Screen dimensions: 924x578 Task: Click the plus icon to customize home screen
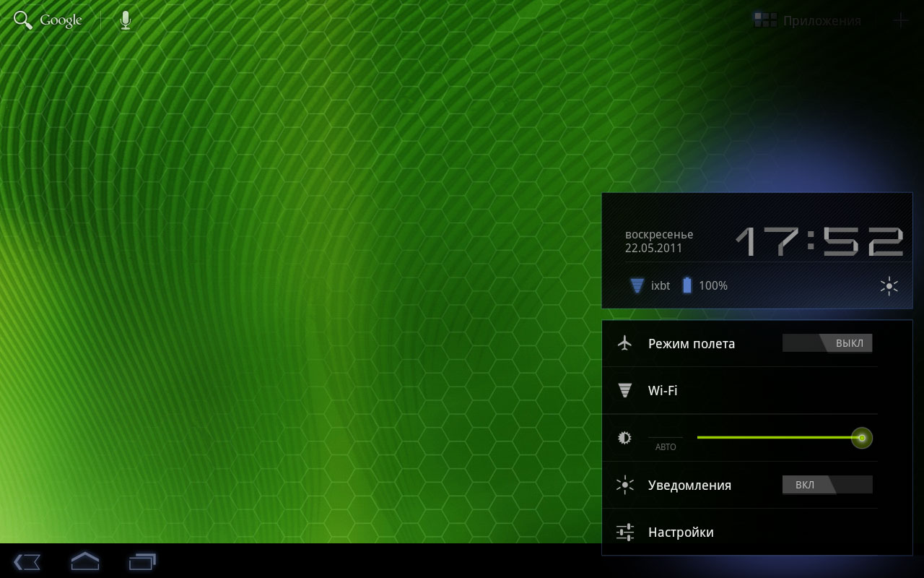pos(900,20)
